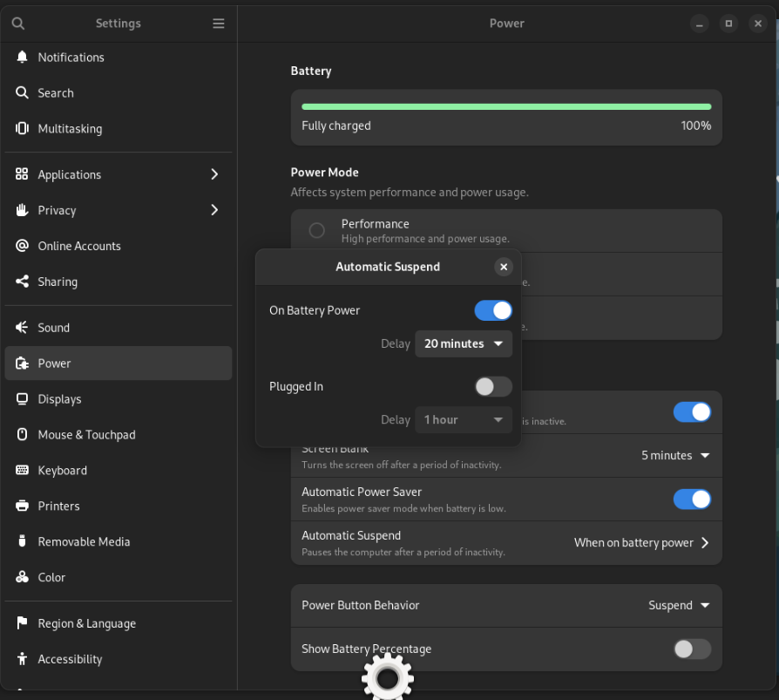Click the white gear icon at bottom
Screen dimensions: 779x700
pos(388,677)
